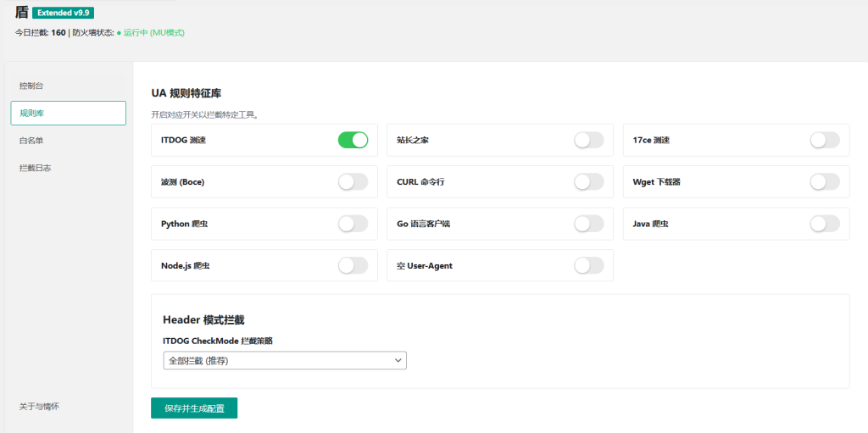The image size is (868, 433).
Task: Open 关于与情怀 at sidebar bottom
Action: point(39,407)
